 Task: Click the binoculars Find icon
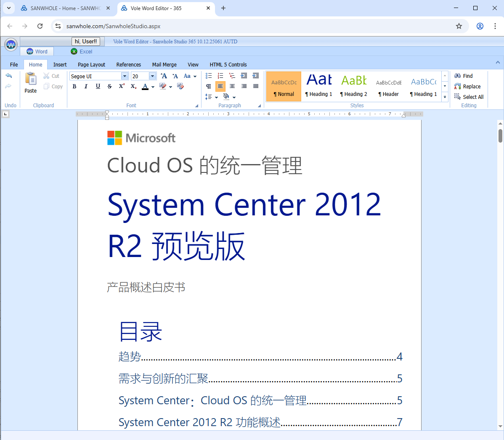point(457,76)
